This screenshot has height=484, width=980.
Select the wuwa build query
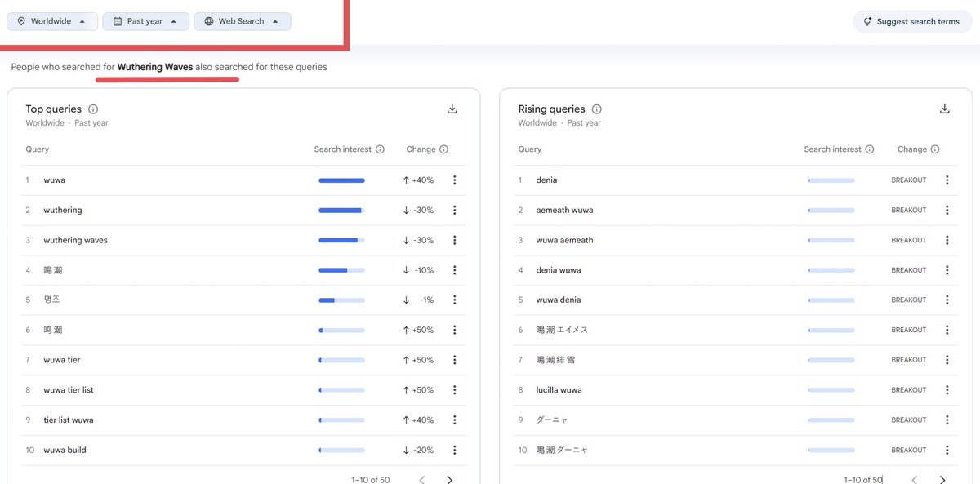(65, 451)
